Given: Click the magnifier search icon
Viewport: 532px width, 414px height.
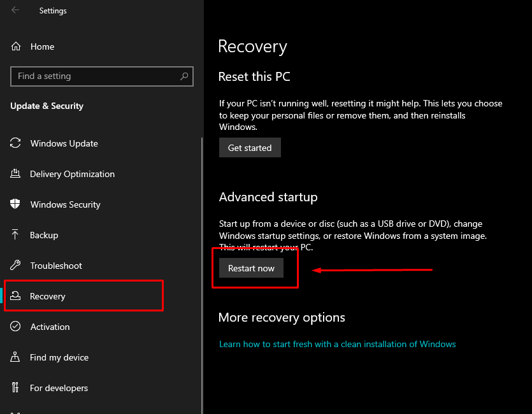Looking at the screenshot, I should [x=184, y=76].
